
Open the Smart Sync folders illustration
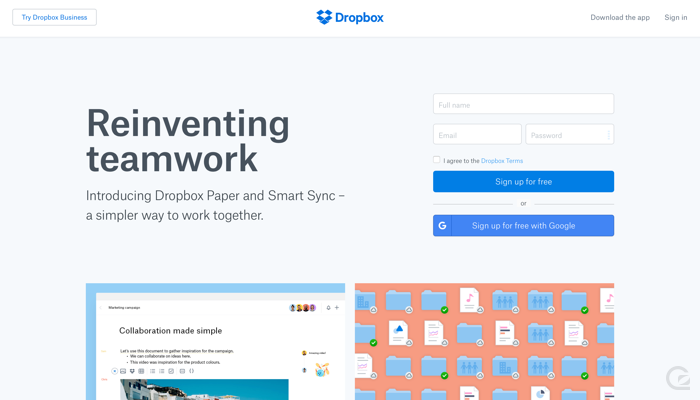484,342
